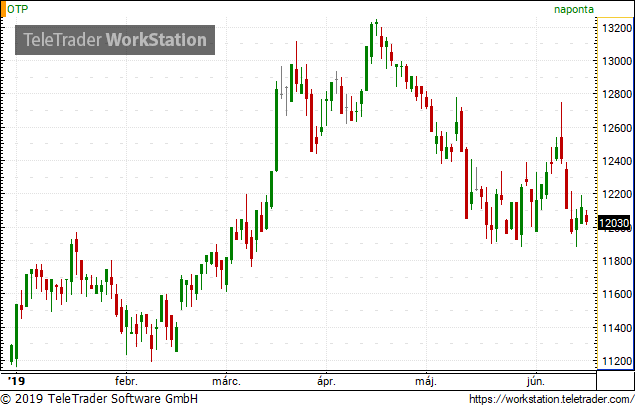Click the jún. month label
The image size is (635, 408).
[x=536, y=381]
